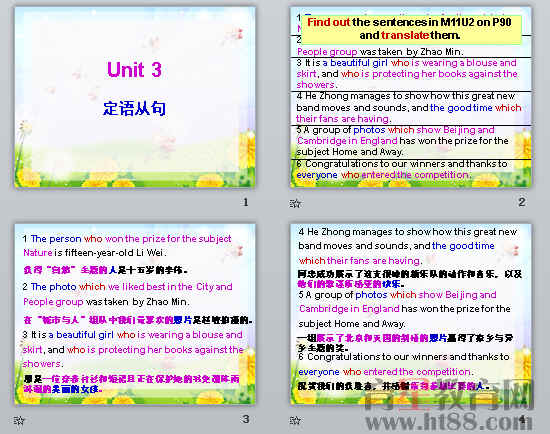The width and height of the screenshot is (550, 434).
Task: Click the 'Unit 3' title text
Action: 134,69
